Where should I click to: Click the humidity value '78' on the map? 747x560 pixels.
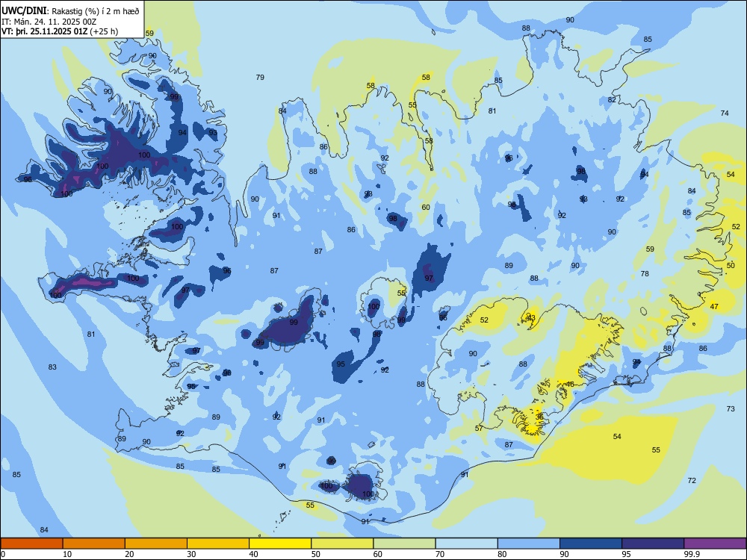[645, 273]
